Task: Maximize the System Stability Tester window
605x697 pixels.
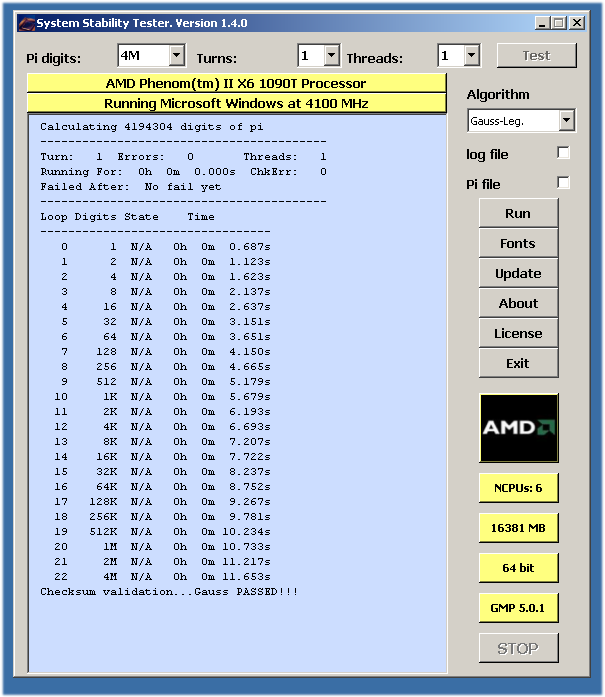Action: click(x=559, y=23)
